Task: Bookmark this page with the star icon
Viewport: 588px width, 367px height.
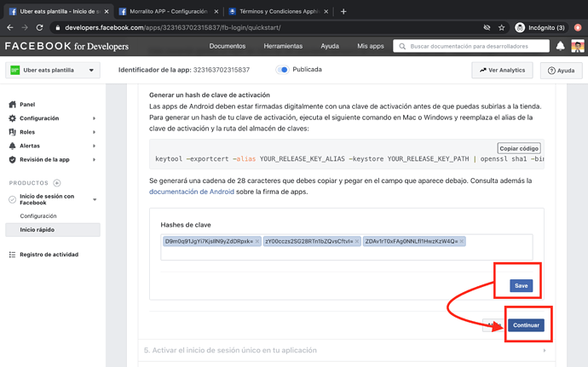Action: (501, 27)
